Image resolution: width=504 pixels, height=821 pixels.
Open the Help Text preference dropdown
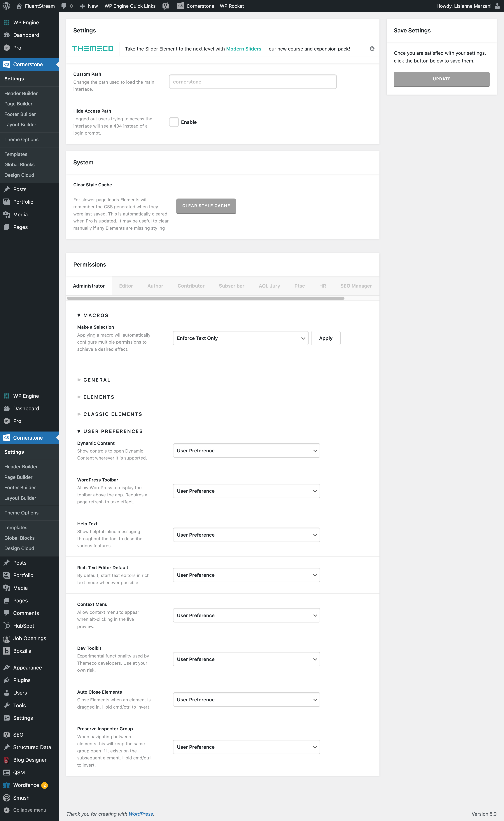246,535
